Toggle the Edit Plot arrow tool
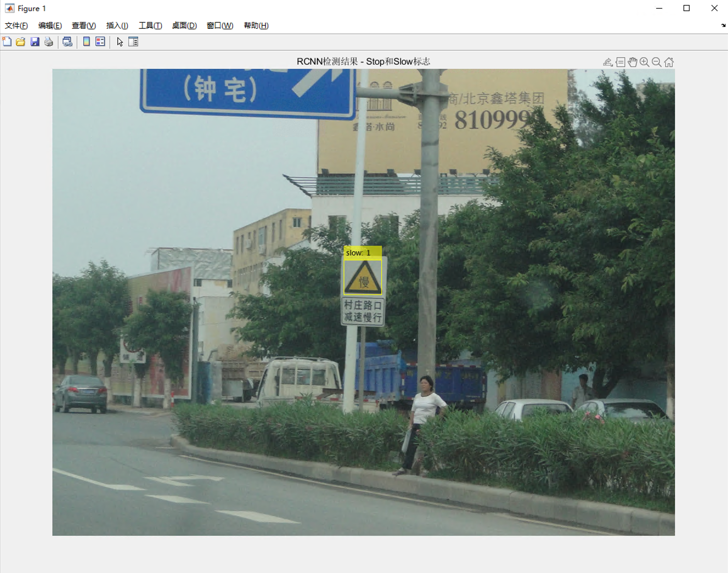Viewport: 728px width, 573px height. pos(120,42)
